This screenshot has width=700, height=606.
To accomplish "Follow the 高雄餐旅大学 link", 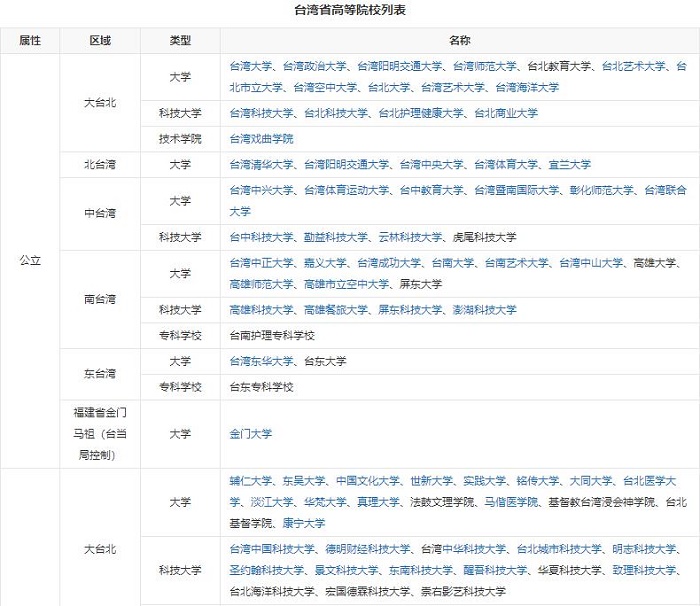I will pos(336,310).
